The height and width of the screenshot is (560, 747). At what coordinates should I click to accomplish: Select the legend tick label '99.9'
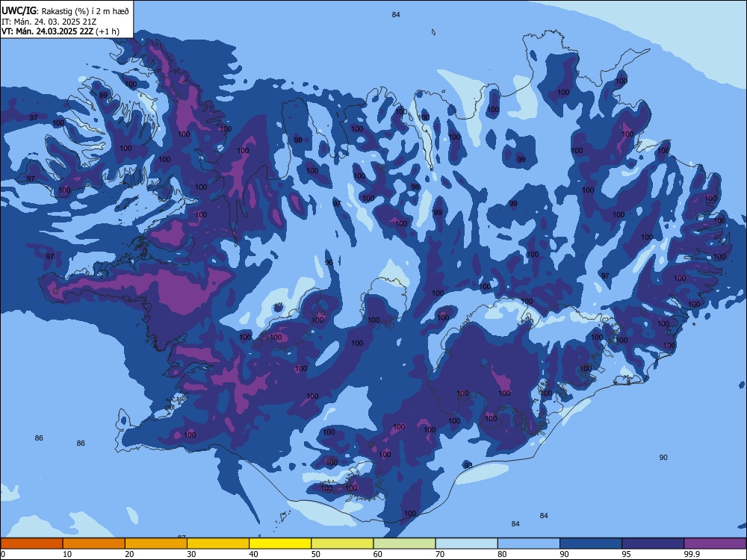tap(692, 554)
